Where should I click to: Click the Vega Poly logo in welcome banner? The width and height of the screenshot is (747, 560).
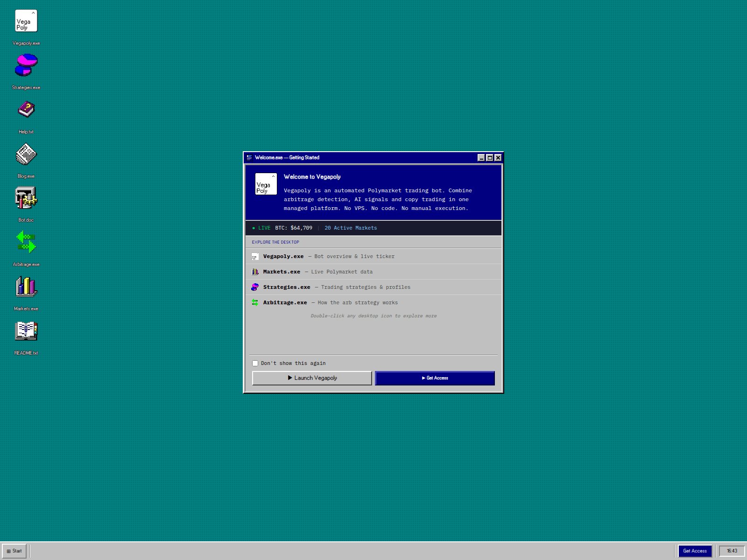coord(266,184)
